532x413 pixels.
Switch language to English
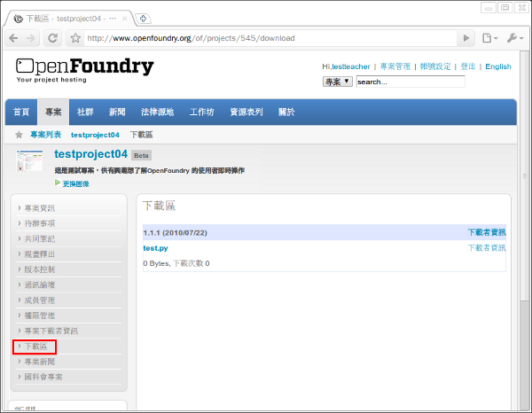(x=498, y=66)
